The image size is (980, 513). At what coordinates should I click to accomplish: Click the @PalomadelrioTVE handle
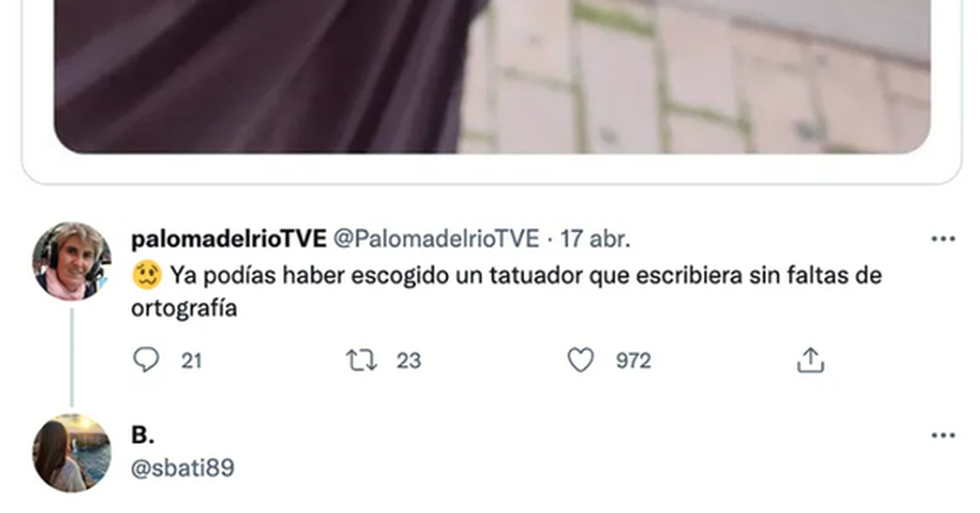click(436, 239)
